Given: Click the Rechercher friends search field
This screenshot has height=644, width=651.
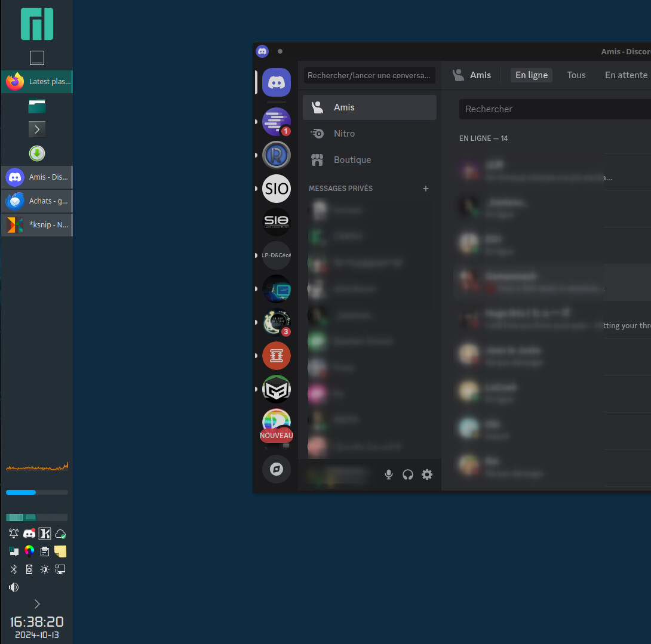Looking at the screenshot, I should point(552,109).
